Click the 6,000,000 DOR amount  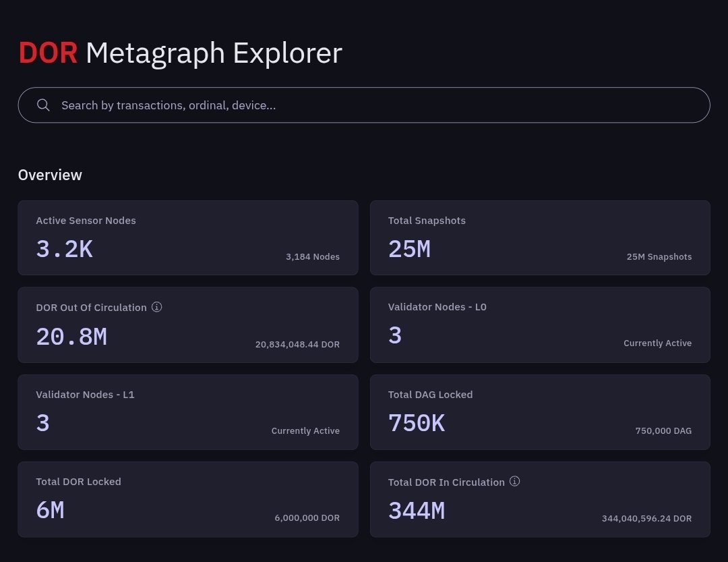point(307,518)
